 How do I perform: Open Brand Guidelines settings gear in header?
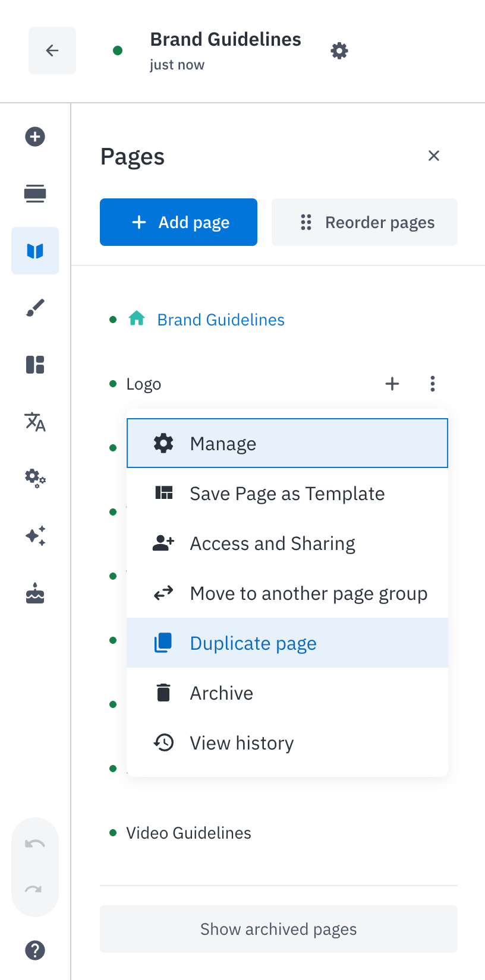(339, 50)
